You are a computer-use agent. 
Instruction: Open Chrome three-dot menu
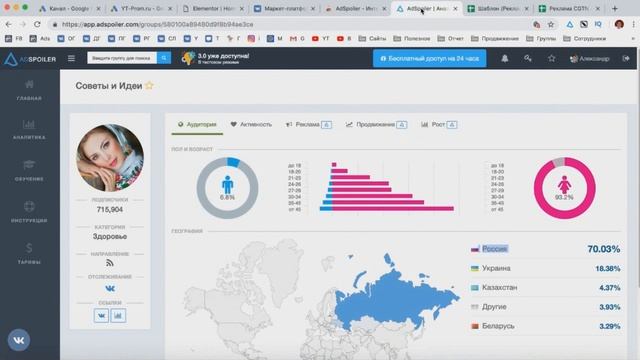(633, 24)
